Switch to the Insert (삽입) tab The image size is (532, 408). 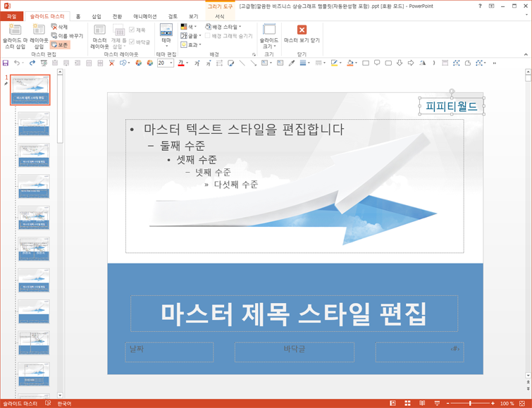pyautogui.click(x=97, y=16)
